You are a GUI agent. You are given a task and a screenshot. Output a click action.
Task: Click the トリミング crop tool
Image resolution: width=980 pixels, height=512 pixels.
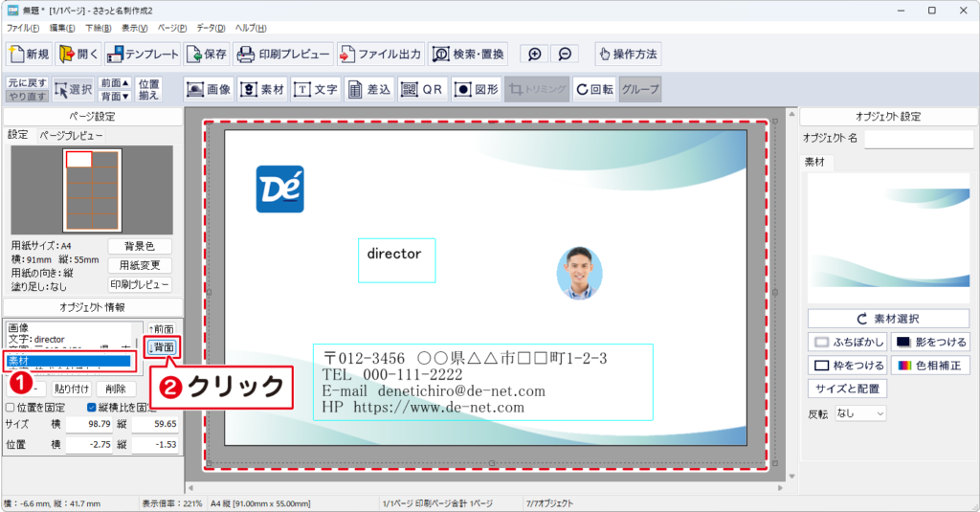pos(537,89)
